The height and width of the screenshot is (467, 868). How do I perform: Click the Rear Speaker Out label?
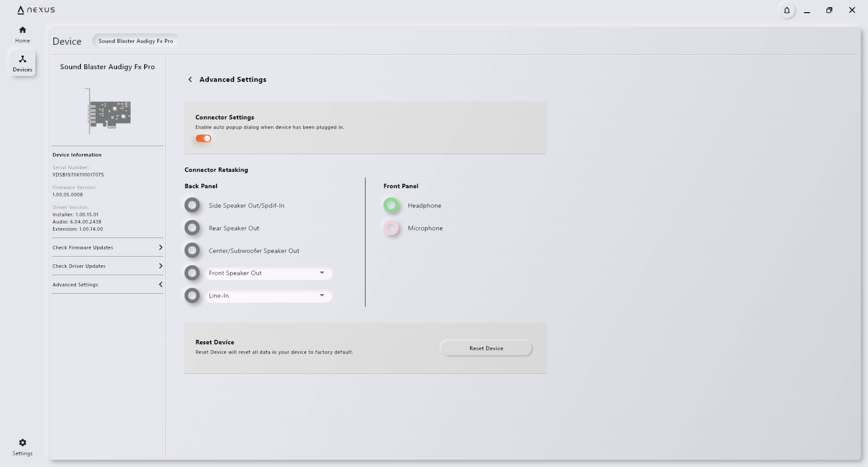pyautogui.click(x=234, y=228)
